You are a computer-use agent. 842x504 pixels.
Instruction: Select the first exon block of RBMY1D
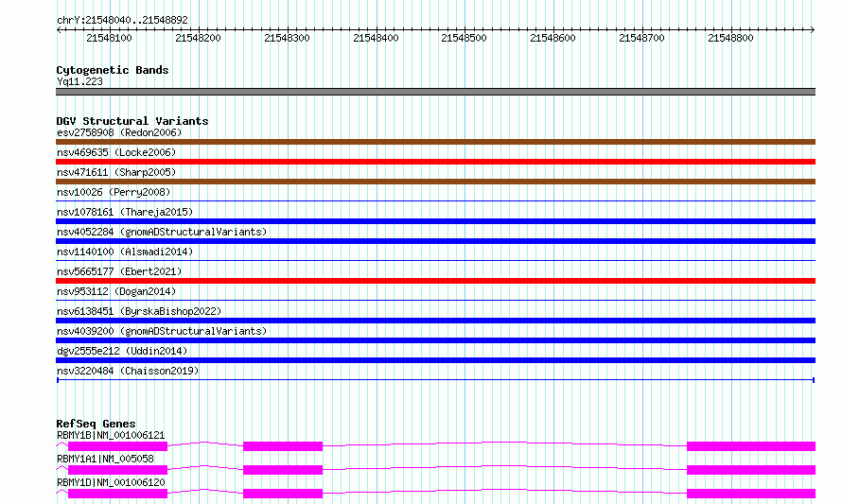pyautogui.click(x=117, y=494)
